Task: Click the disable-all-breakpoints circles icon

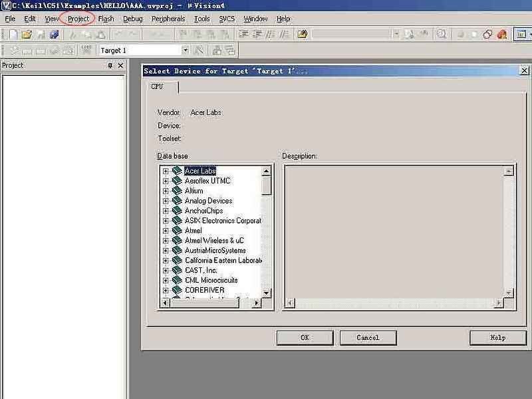Action: pyautogui.click(x=487, y=35)
